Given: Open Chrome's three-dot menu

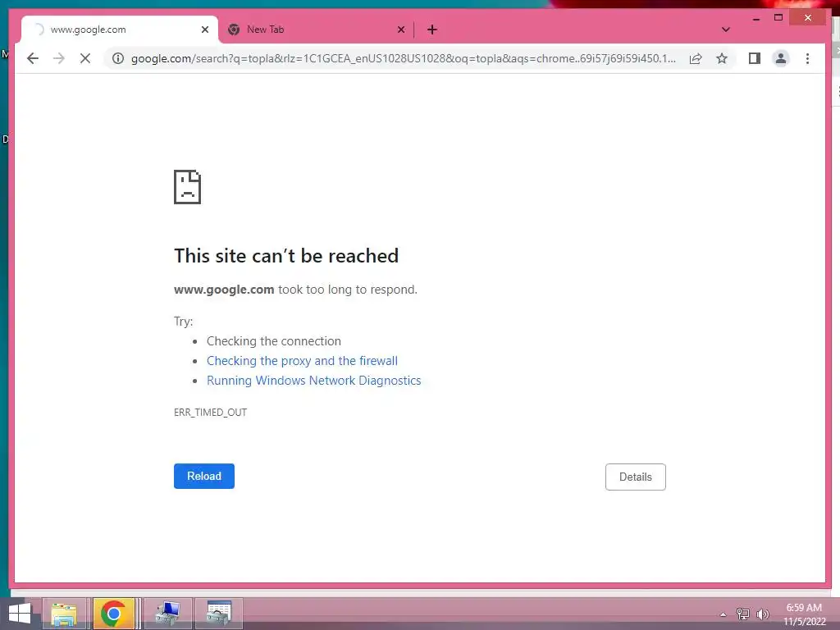Looking at the screenshot, I should (x=807, y=58).
